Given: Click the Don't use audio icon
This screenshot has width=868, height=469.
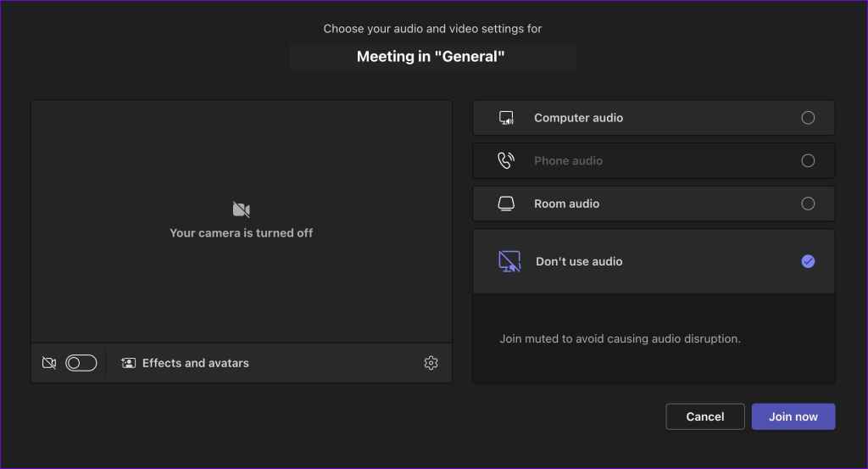Looking at the screenshot, I should pos(509,261).
